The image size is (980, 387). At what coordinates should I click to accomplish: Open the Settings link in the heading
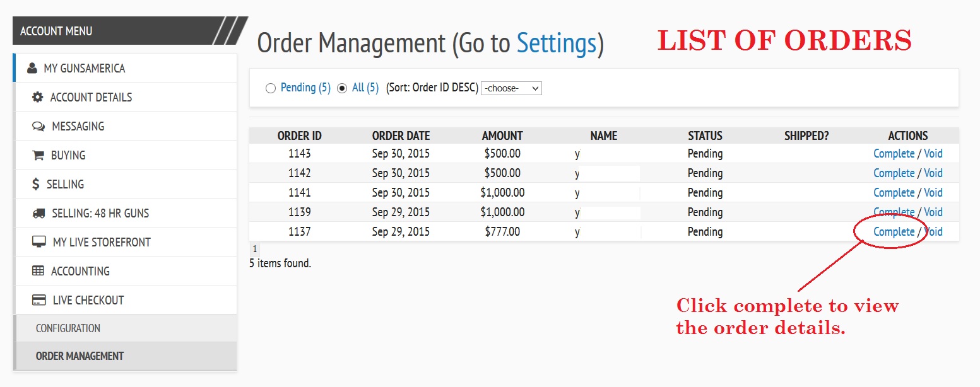click(x=556, y=43)
